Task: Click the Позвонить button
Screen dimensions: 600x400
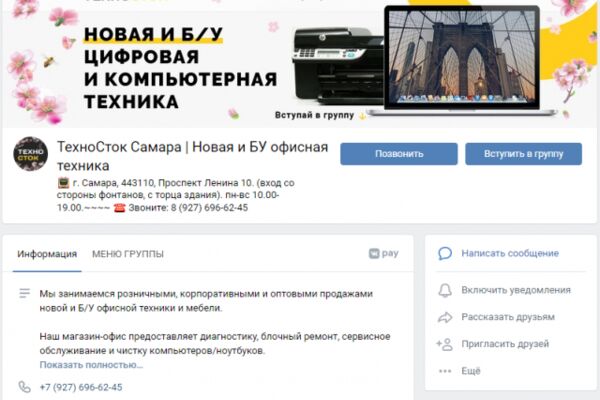Action: click(399, 154)
